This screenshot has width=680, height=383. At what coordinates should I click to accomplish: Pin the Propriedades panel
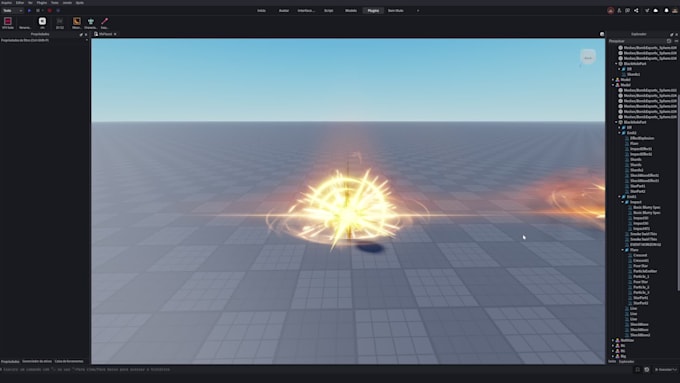tap(81, 34)
